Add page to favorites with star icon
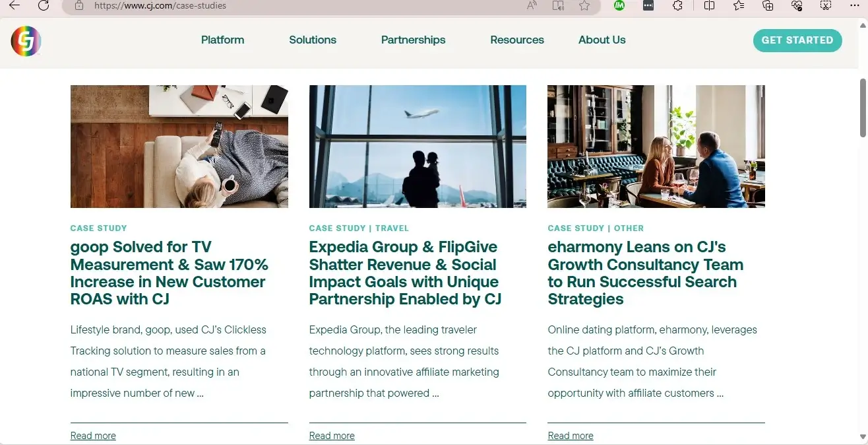 [x=584, y=5]
